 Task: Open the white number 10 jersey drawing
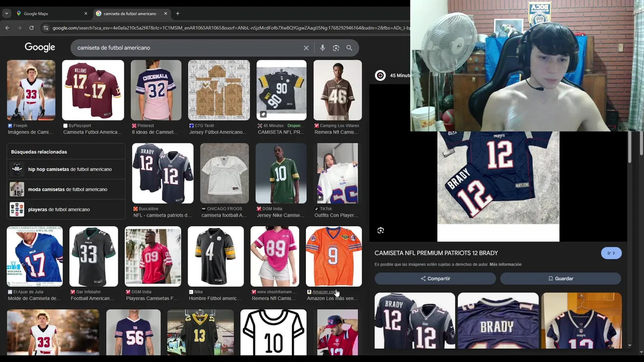coord(273,333)
